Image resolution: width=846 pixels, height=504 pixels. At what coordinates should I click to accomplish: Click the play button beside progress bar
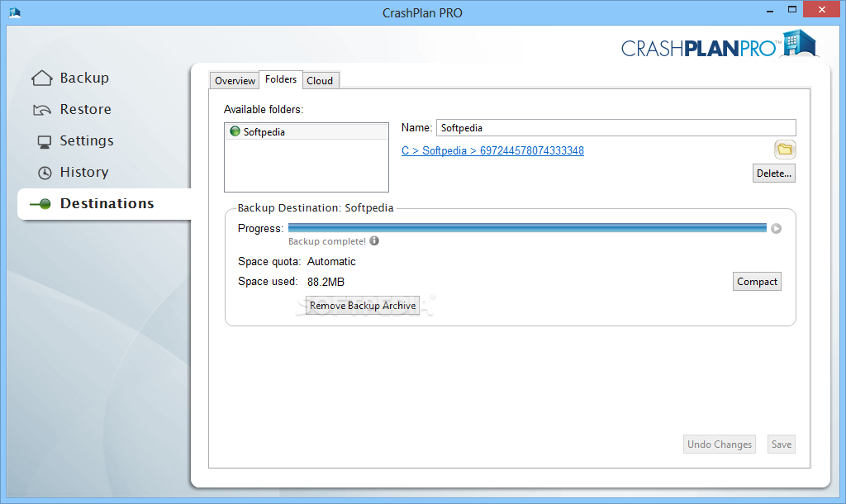click(x=776, y=228)
